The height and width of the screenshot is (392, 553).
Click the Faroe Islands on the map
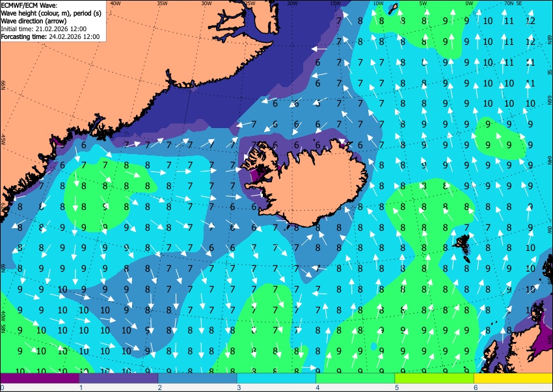coord(463,248)
